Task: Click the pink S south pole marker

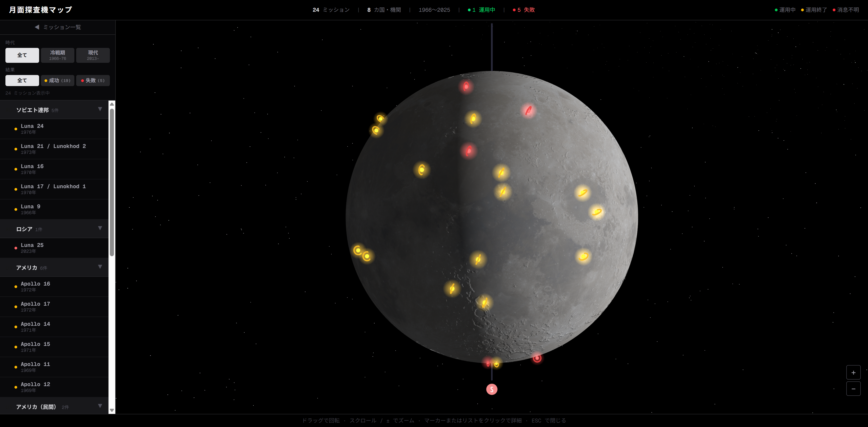Action: 492,389
